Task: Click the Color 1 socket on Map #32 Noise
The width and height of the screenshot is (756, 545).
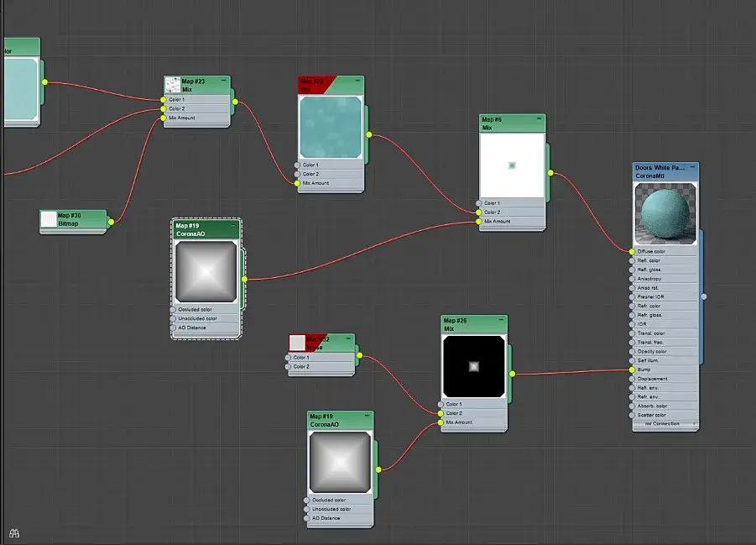Action: coord(288,358)
